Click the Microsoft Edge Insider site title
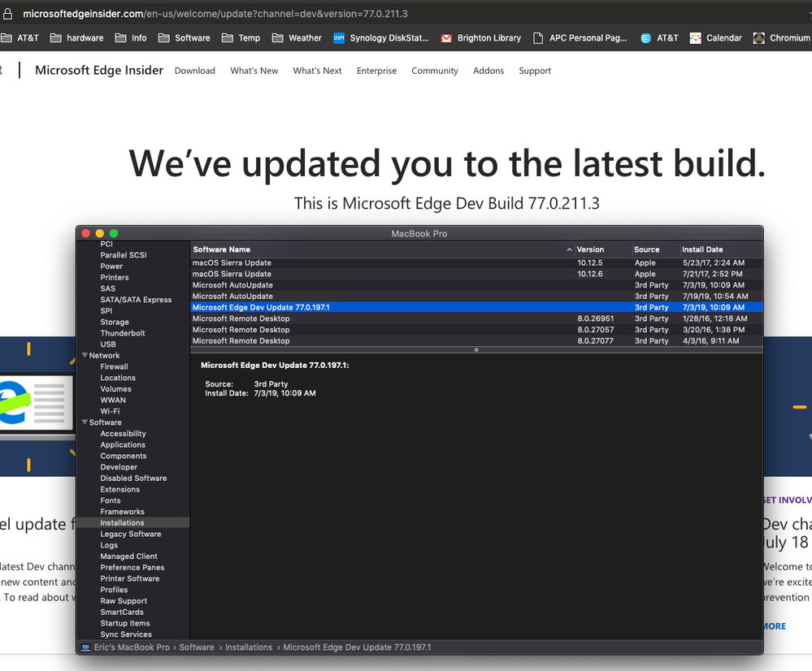812x671 pixels. [x=99, y=70]
